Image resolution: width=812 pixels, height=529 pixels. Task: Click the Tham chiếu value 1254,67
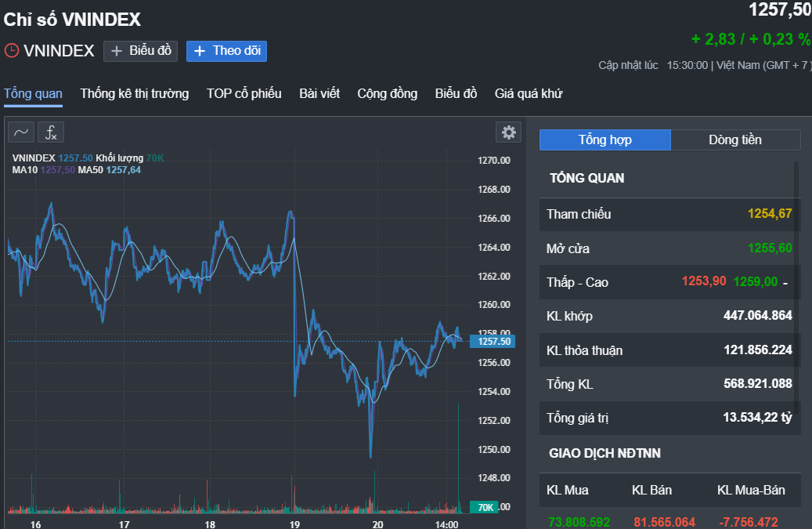click(770, 213)
